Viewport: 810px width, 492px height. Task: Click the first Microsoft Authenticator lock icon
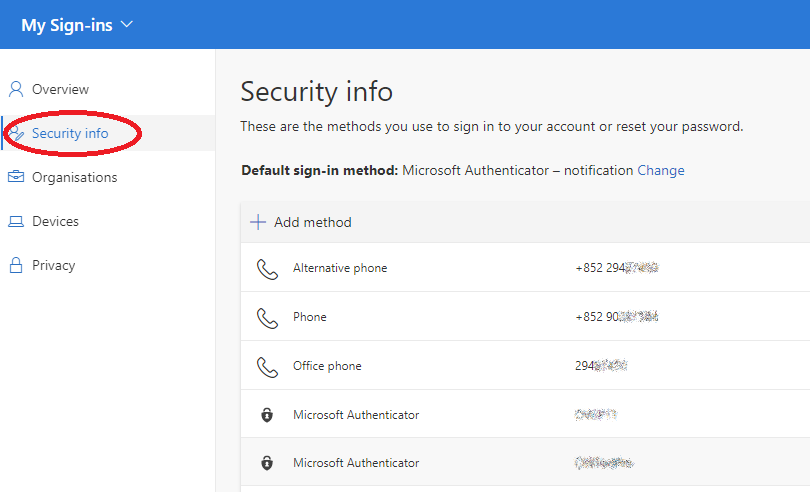(267, 414)
